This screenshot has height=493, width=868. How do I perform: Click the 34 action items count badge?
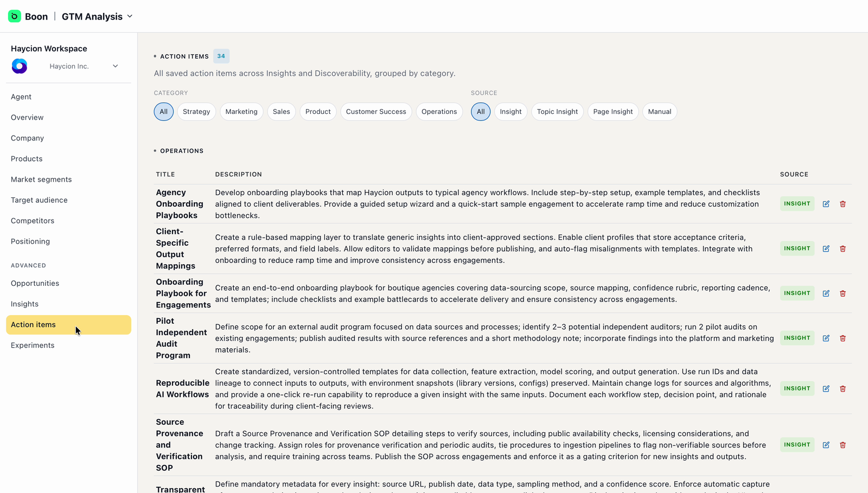221,56
